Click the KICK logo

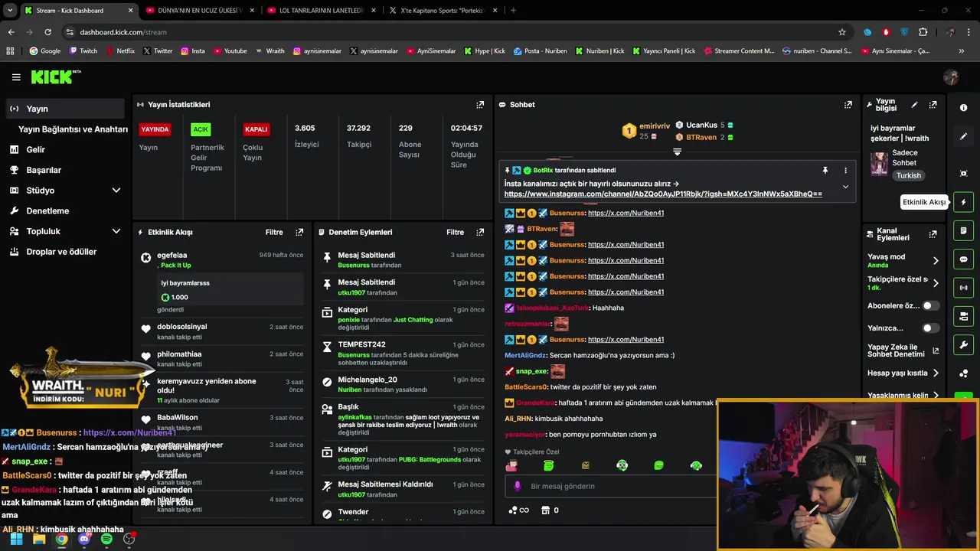click(55, 77)
